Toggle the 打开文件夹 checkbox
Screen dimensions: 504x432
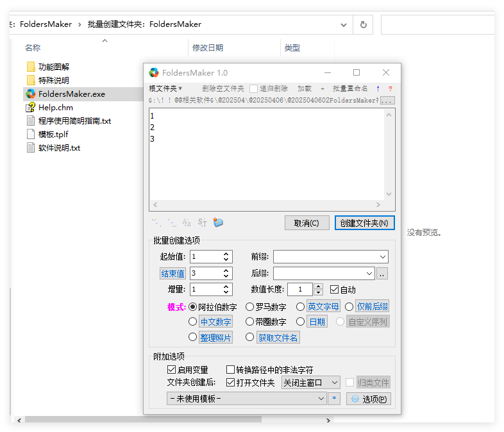[230, 383]
